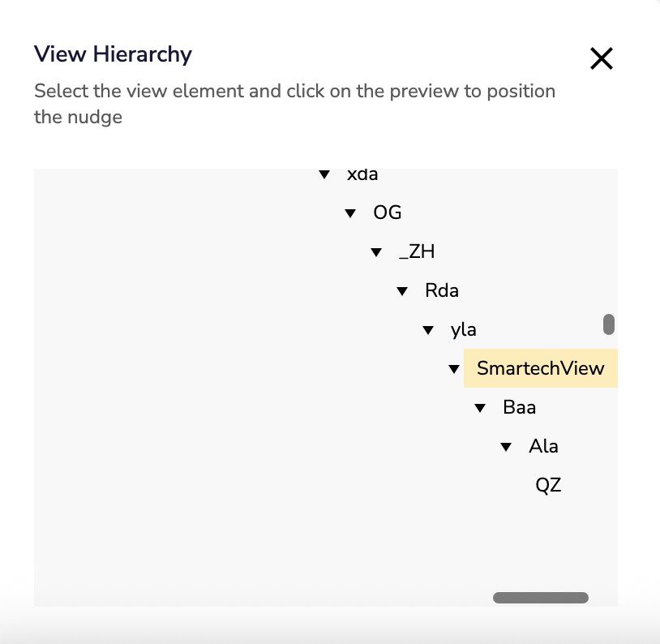This screenshot has height=644, width=660.
Task: Select the _ZH view element
Action: [x=417, y=251]
